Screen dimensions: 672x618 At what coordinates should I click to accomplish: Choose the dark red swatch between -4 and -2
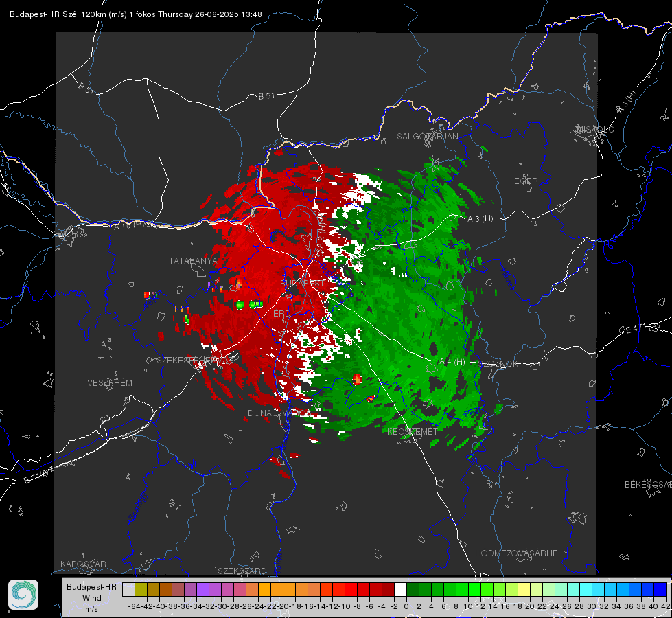[388, 589]
